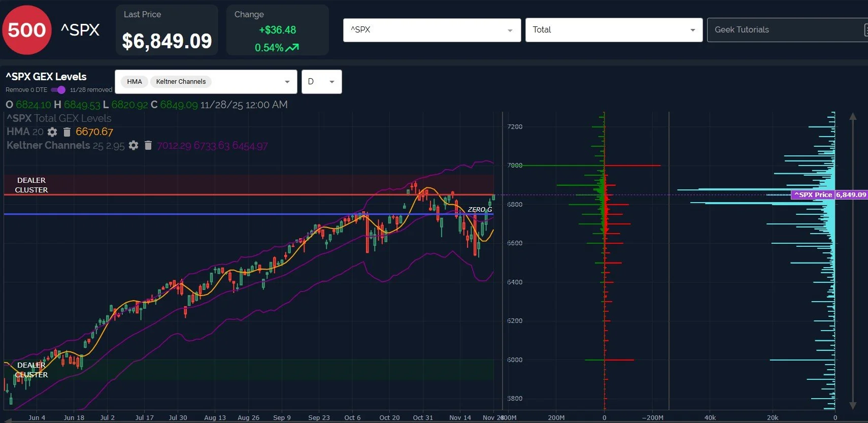Viewport: 868px width, 423px height.
Task: Click the '11/28 removed' note
Action: pyautogui.click(x=91, y=90)
